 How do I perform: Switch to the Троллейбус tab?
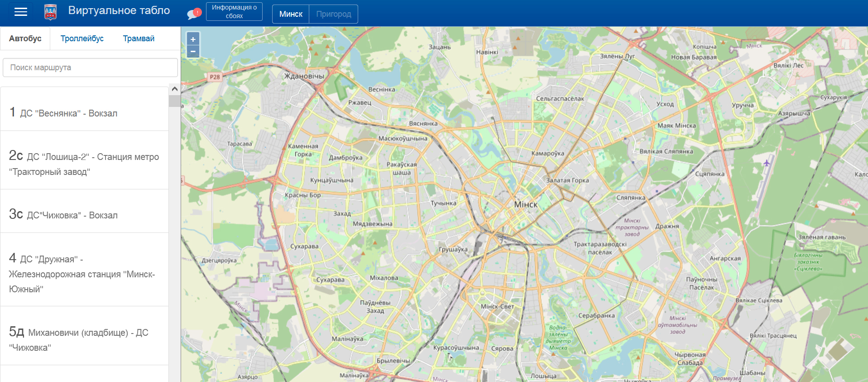pos(82,39)
